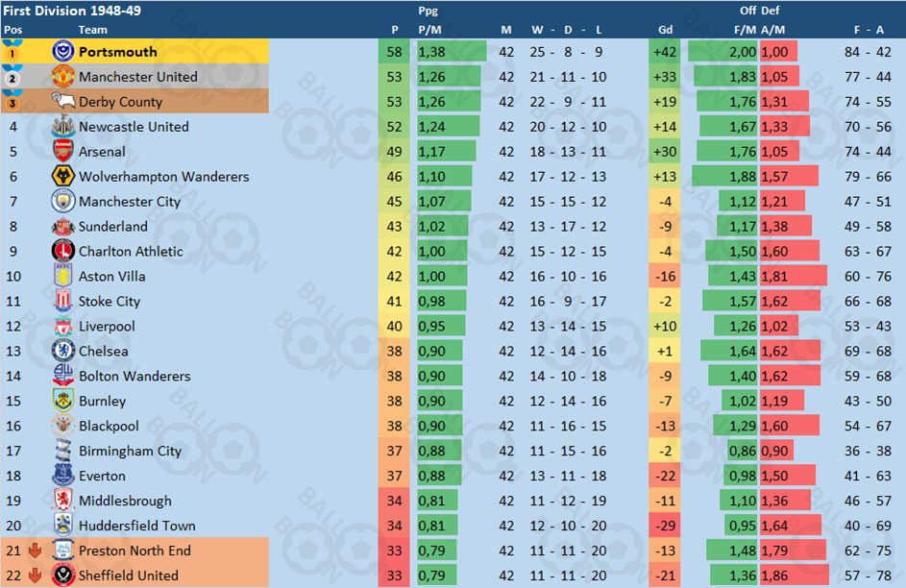Select the Team column header

(92, 30)
